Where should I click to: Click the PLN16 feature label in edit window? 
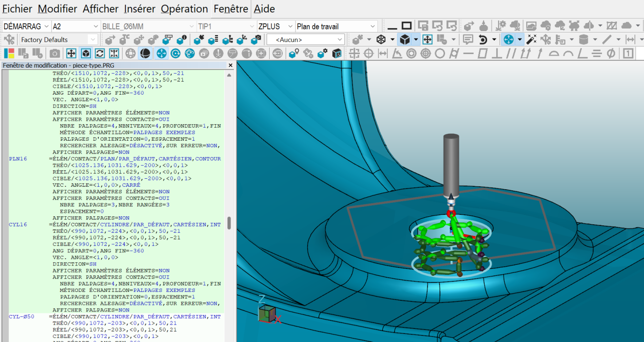[18, 158]
